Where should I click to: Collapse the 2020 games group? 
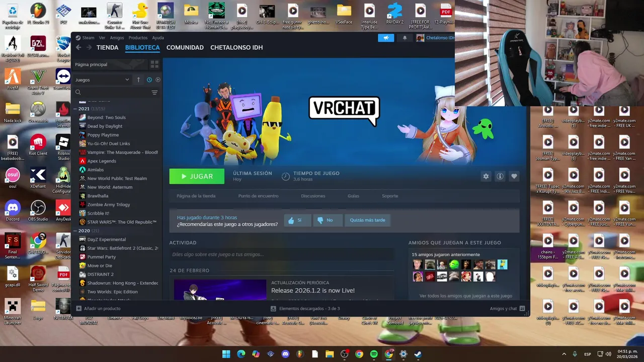click(x=75, y=231)
